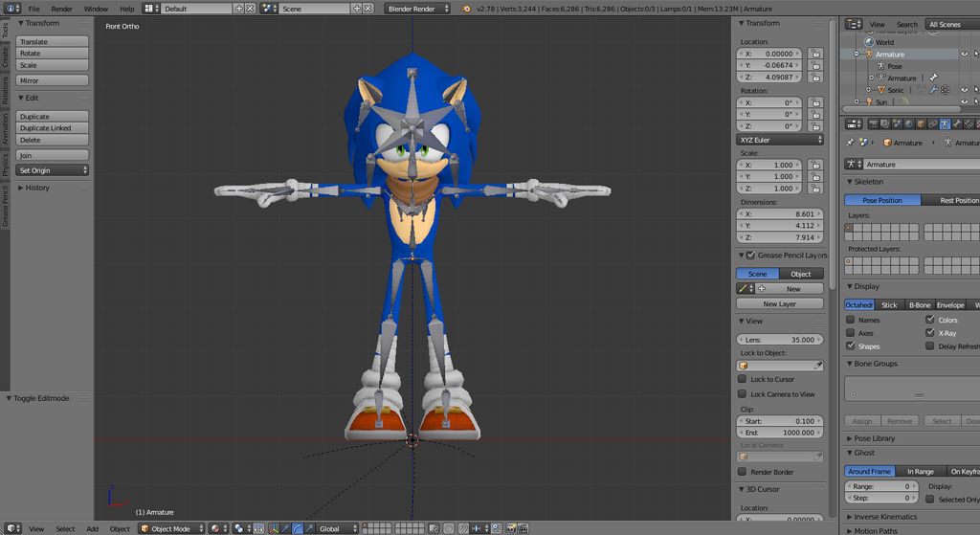The height and width of the screenshot is (535, 980).
Task: Click the OpenGL render image camera icon
Action: [511, 528]
